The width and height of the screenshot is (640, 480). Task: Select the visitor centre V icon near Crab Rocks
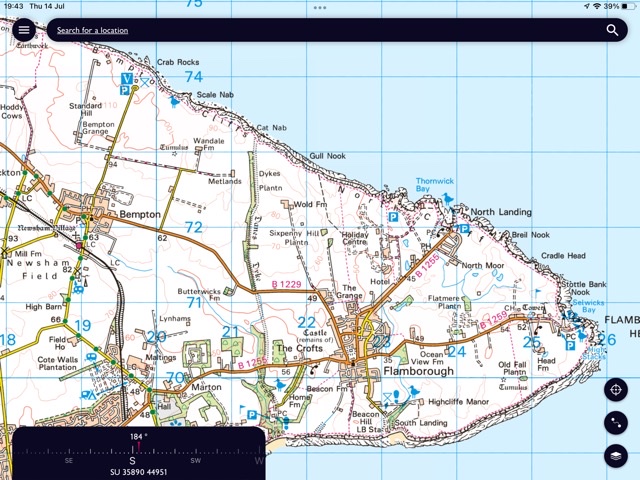click(x=126, y=78)
